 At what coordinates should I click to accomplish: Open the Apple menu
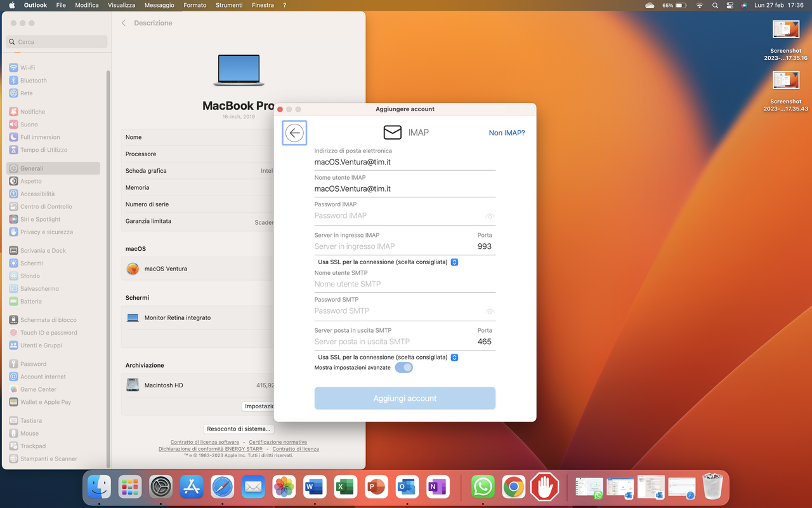tap(11, 5)
